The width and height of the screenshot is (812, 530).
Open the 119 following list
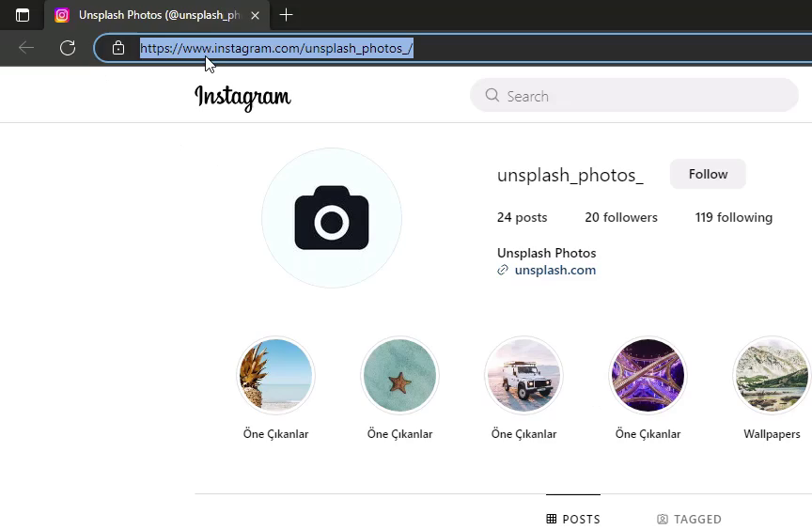click(733, 217)
